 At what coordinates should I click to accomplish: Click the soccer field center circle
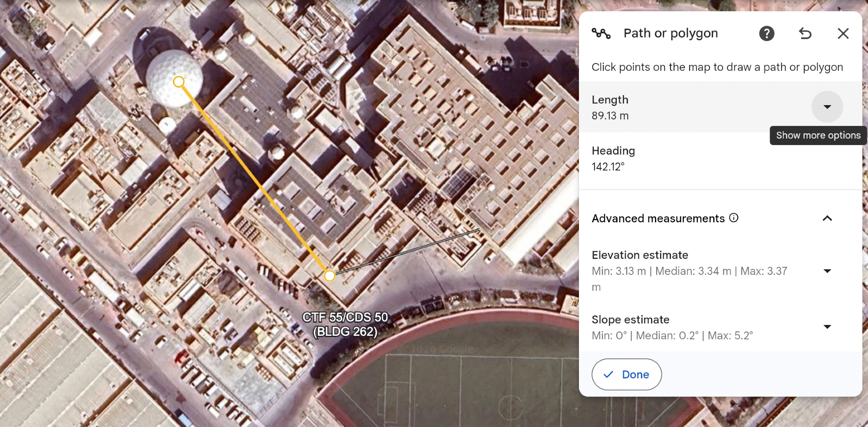click(511, 407)
